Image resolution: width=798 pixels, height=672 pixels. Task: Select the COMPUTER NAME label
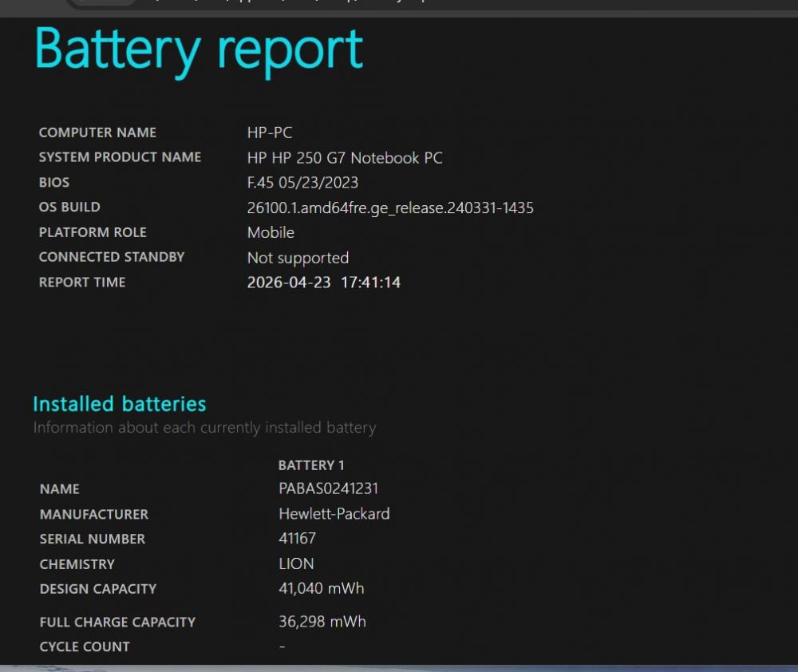tap(97, 132)
